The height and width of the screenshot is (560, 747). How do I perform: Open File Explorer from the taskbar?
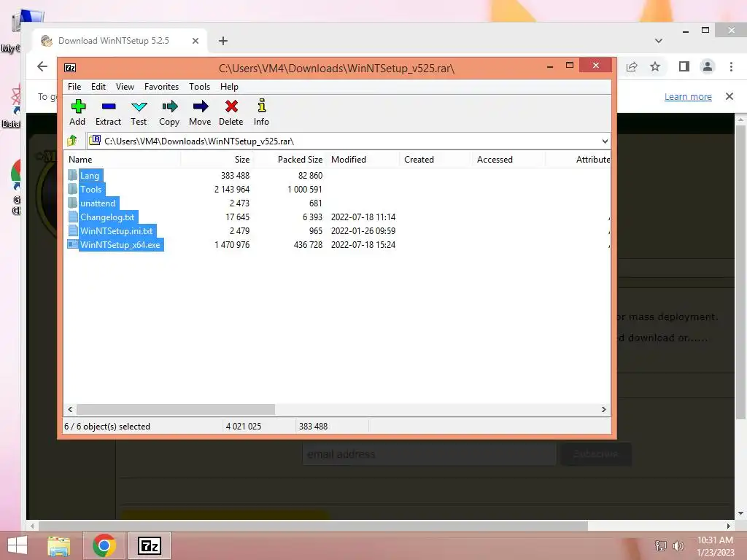pos(58,545)
